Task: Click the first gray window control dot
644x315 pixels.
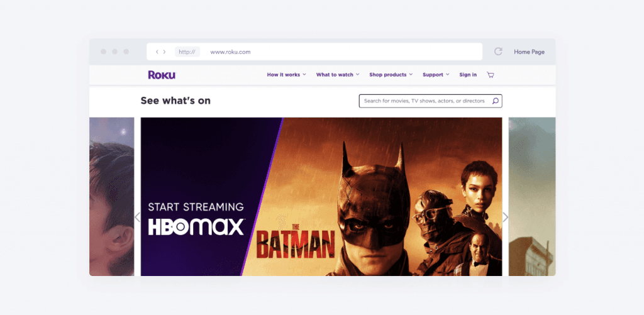Action: coord(104,52)
